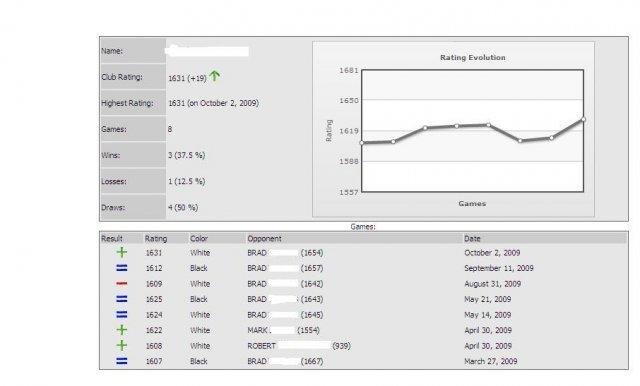The image size is (640, 386).
Task: Click the Draws value 4 (50 %)
Action: pyautogui.click(x=183, y=207)
